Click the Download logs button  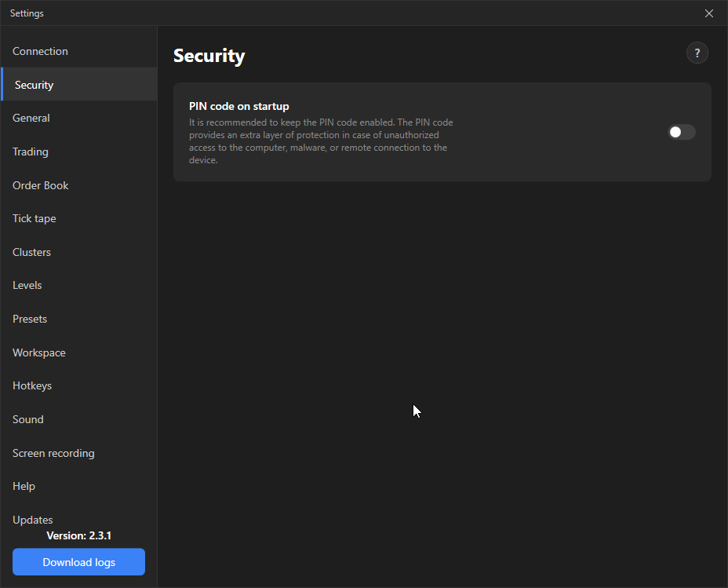[x=79, y=562]
